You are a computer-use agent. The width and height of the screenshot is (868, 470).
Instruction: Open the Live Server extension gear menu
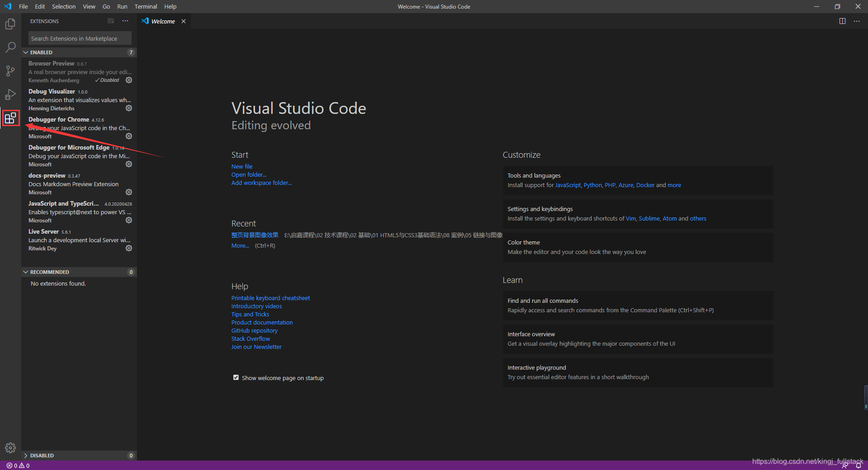(129, 248)
